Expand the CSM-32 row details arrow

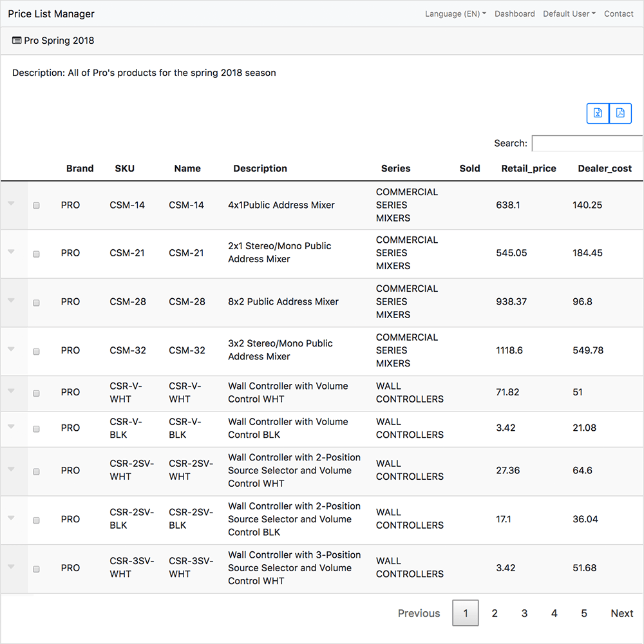click(x=11, y=348)
